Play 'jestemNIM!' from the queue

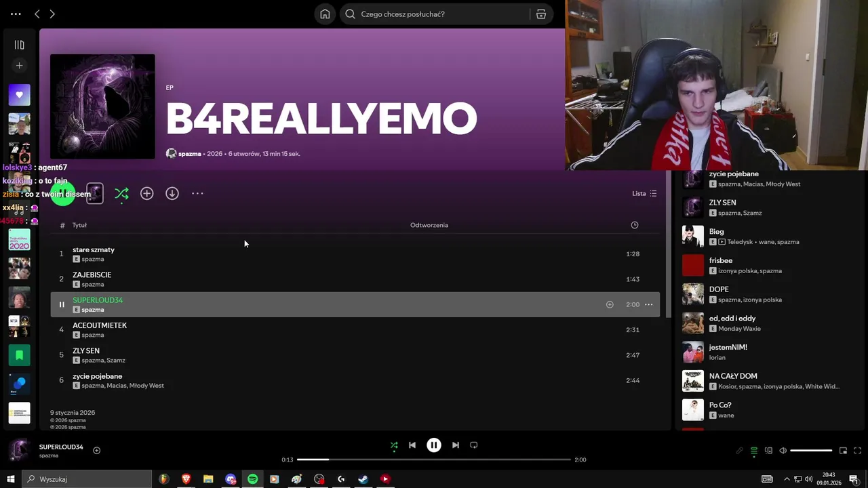coord(692,352)
